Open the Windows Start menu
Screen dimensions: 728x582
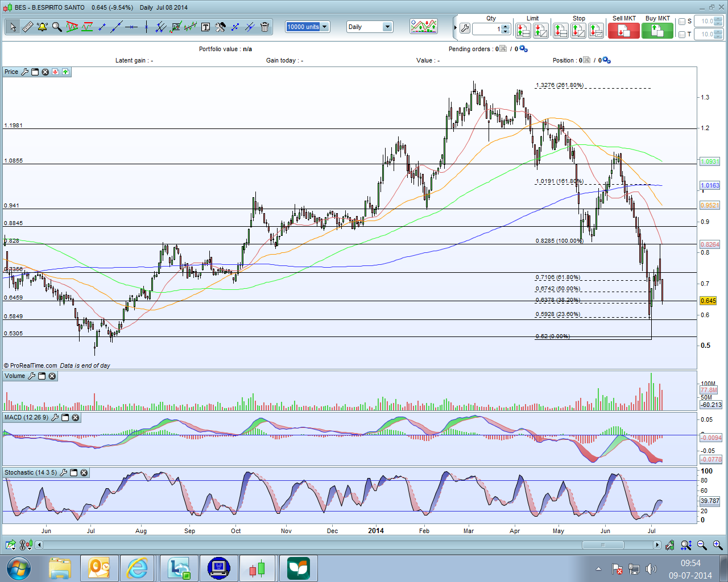(19, 568)
